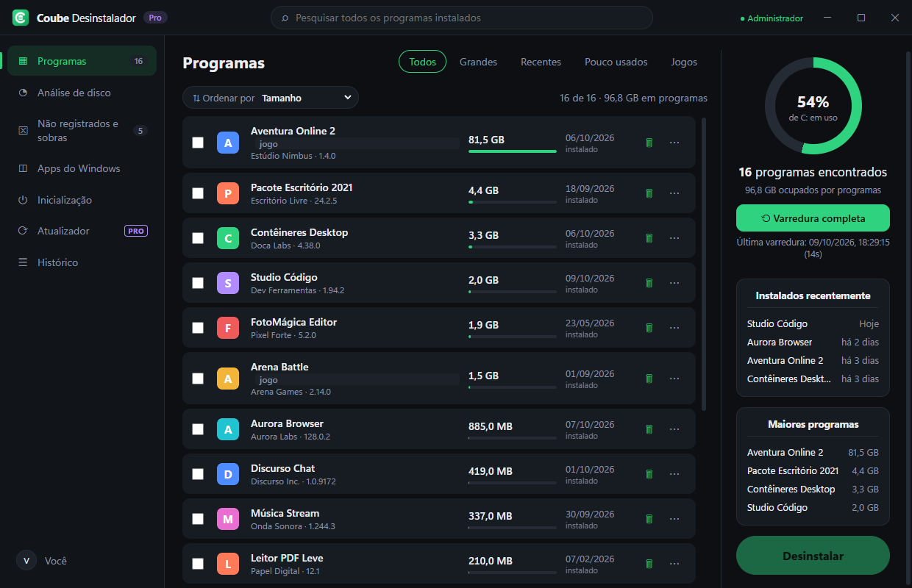Click the size bar for Aventura Online 2
Viewport: 912px width, 588px height.
coord(513,151)
